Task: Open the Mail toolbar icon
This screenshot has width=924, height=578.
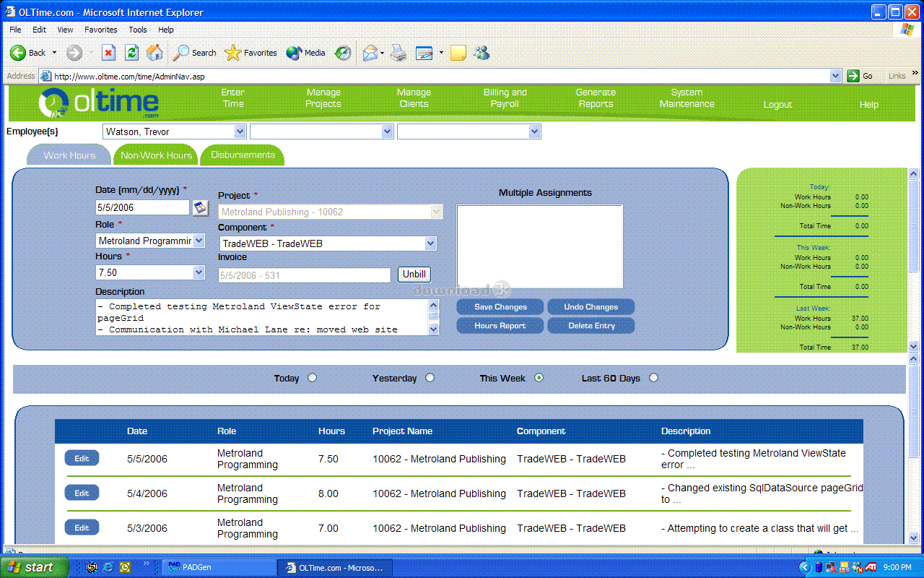Action: [x=370, y=53]
